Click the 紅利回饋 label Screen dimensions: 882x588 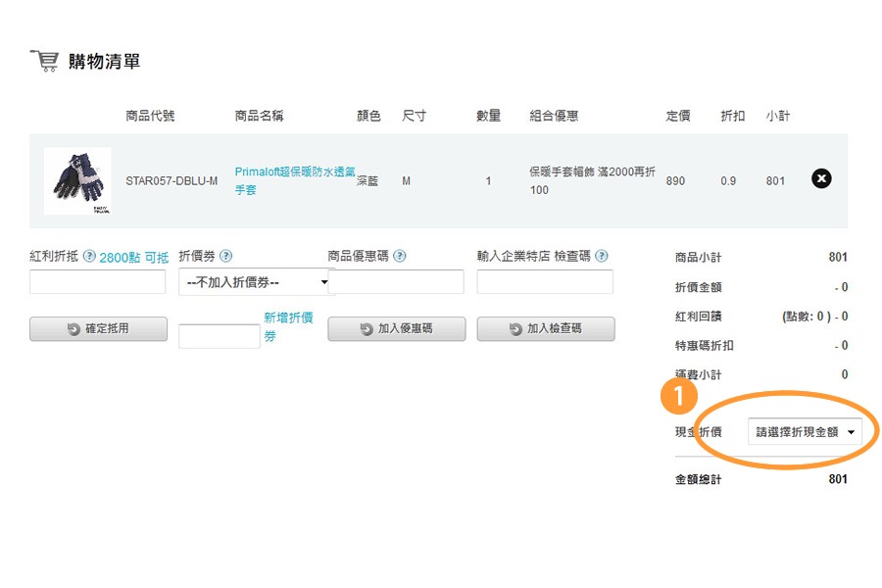(698, 317)
